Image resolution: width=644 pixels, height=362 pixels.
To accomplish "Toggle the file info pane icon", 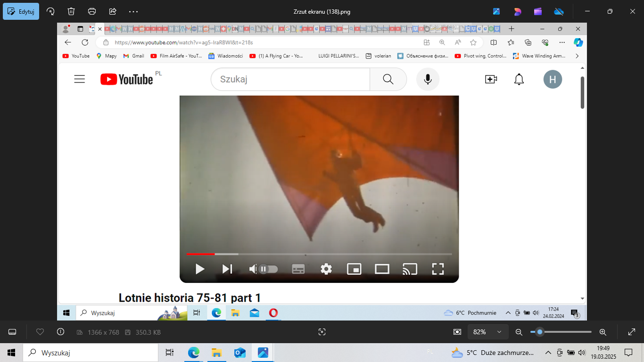I will [x=60, y=332].
